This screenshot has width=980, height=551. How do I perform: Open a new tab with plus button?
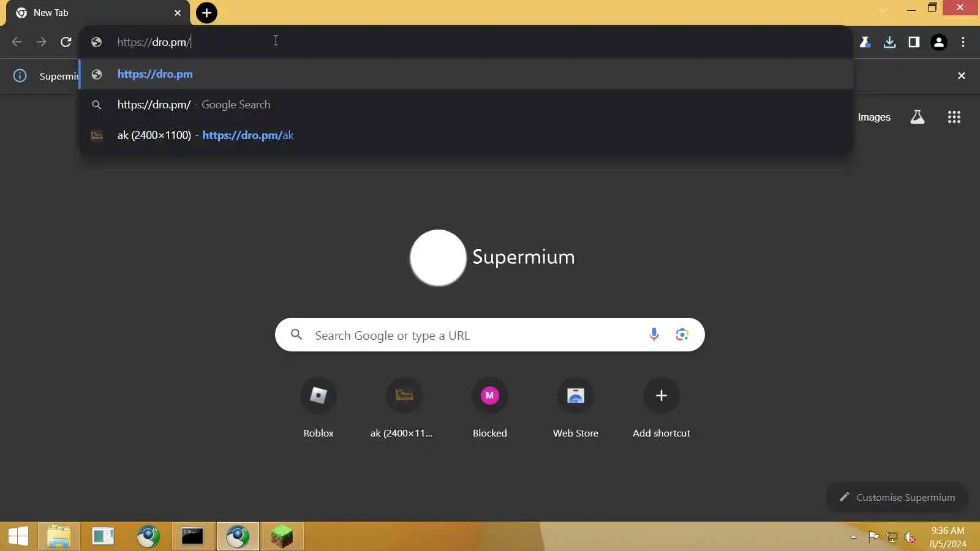click(206, 13)
